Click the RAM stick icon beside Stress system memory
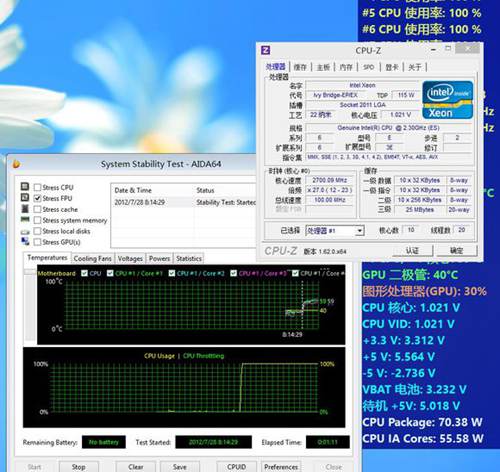500x472 pixels. pyautogui.click(x=25, y=220)
